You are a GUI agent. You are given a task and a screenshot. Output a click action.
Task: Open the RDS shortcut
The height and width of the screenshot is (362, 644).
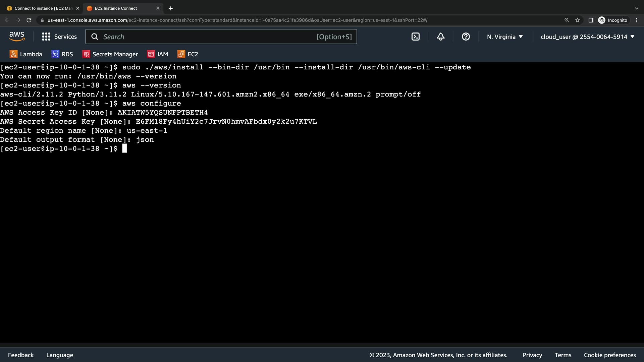pos(62,54)
